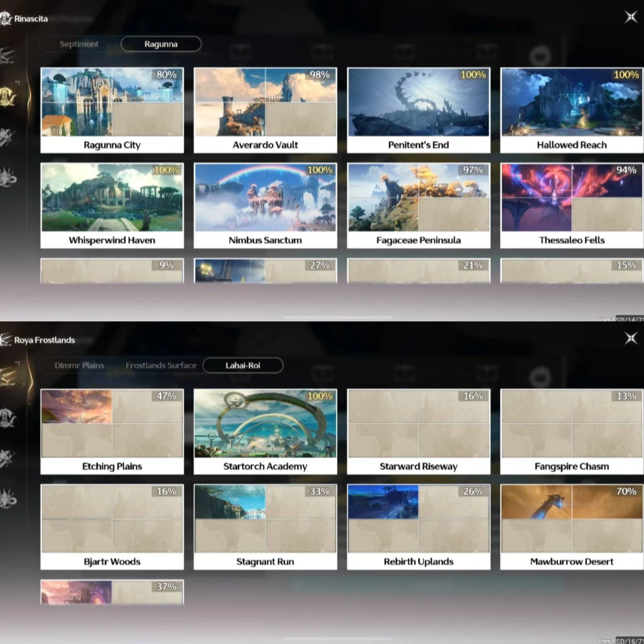Open the Fagaceae Peninsula card
Image resolution: width=644 pixels, height=644 pixels.
point(419,206)
